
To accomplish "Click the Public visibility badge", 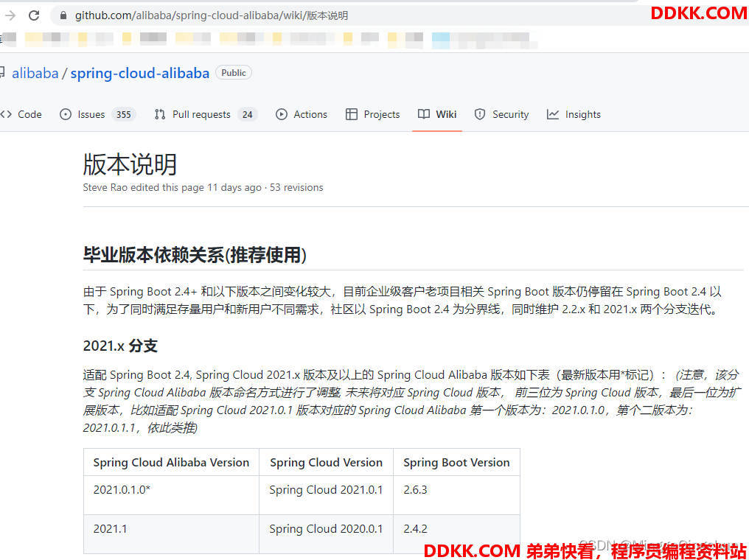I will [234, 72].
